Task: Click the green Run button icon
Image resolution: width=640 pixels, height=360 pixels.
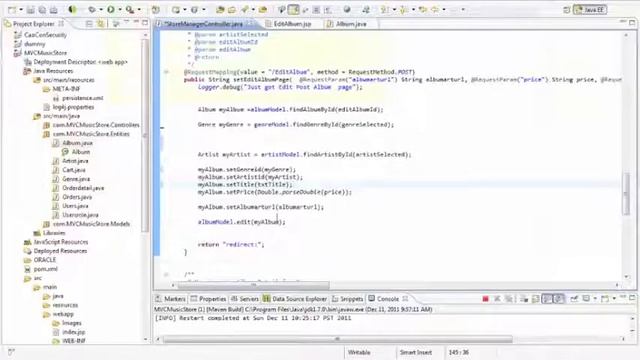Action: [111, 9]
